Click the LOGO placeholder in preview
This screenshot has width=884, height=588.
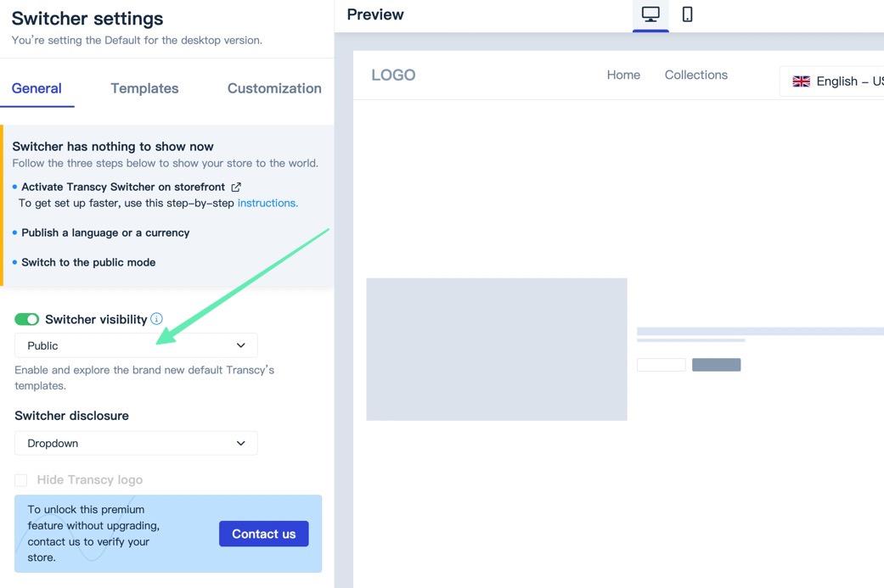(x=393, y=76)
